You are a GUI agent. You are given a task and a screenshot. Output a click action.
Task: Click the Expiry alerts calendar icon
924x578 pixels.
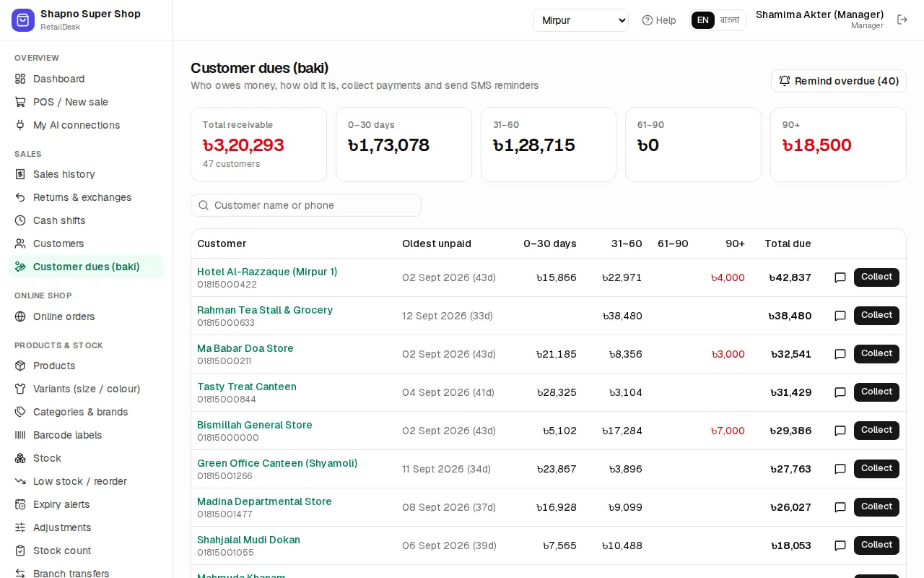pos(20,504)
